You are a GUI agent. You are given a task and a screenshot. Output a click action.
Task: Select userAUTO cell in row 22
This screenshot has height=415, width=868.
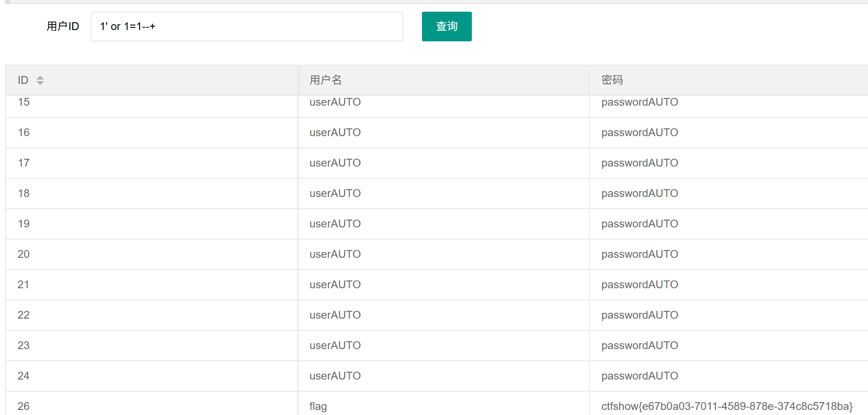pyautogui.click(x=335, y=315)
